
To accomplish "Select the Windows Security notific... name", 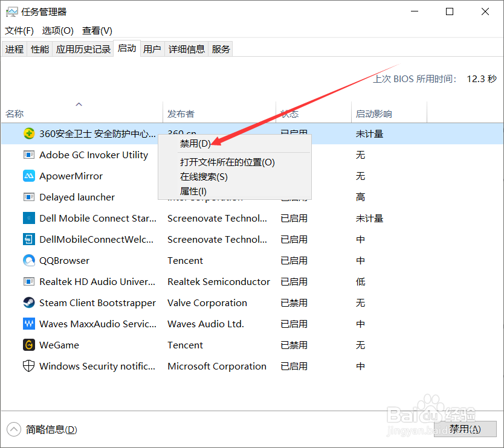I will 97,366.
